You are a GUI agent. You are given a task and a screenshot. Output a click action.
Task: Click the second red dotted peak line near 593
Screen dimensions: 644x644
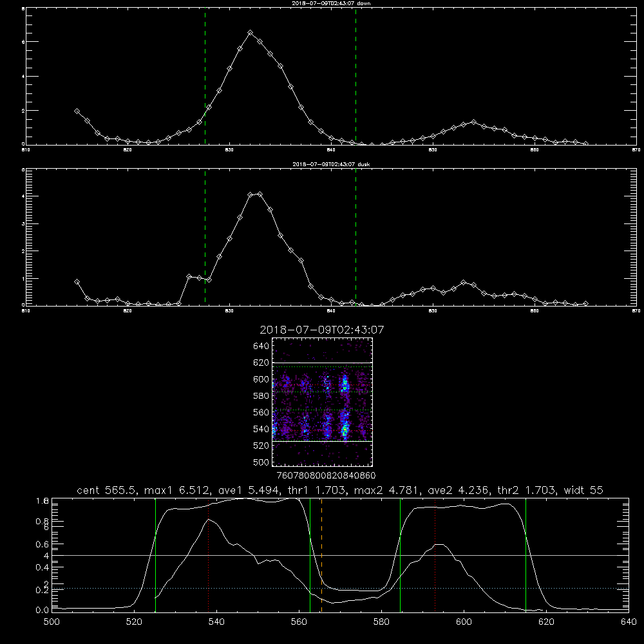pos(435,555)
